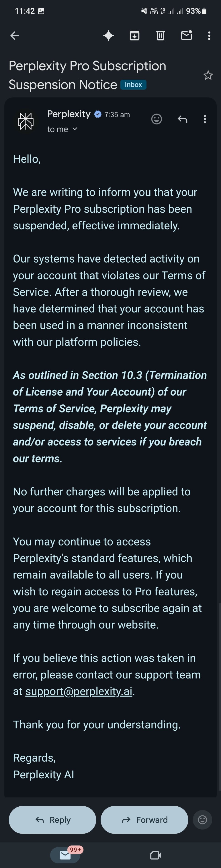Archive this email
The height and width of the screenshot is (868, 221).
point(134,35)
